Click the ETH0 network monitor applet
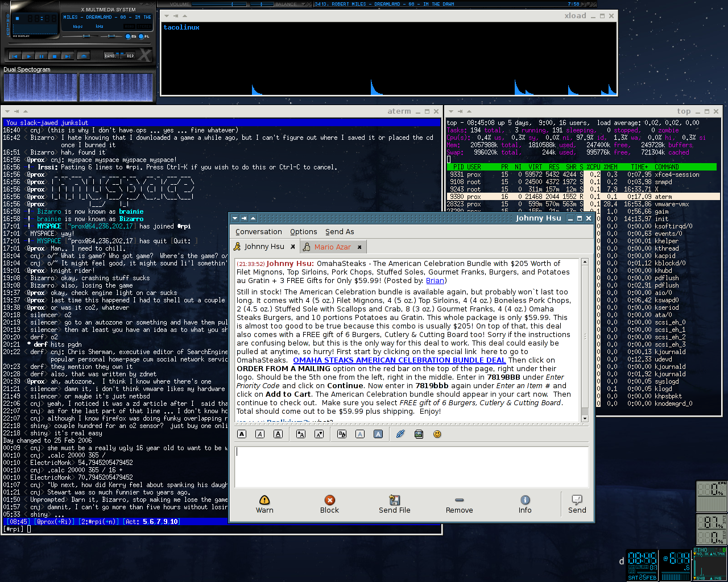 709,564
